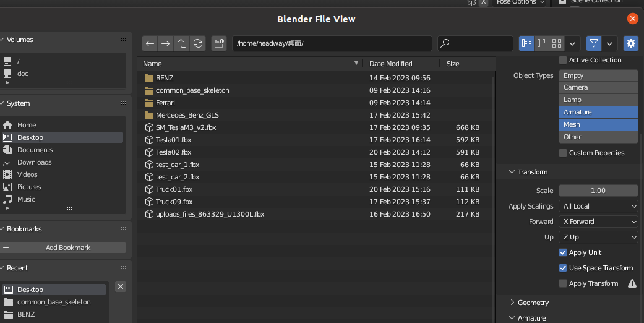Enable the Custom Properties checkbox
The width and height of the screenshot is (644, 323).
(x=563, y=153)
